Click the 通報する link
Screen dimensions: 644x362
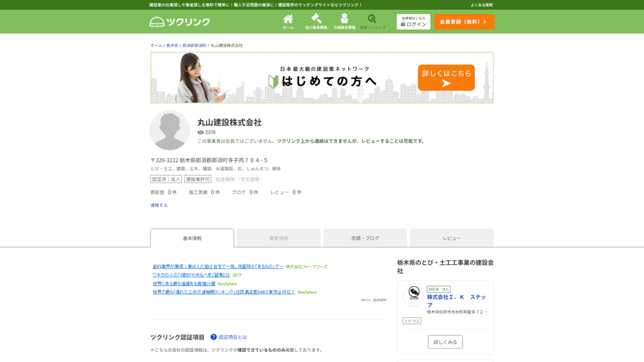[x=159, y=205]
